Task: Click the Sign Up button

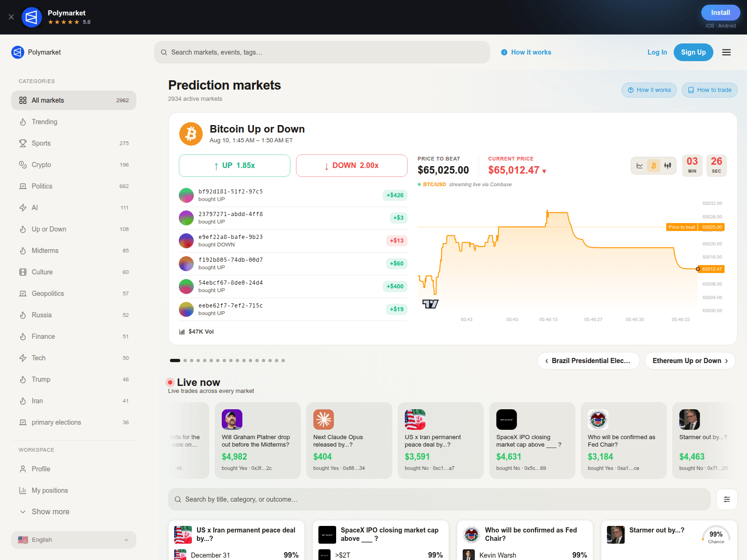Action: click(693, 52)
